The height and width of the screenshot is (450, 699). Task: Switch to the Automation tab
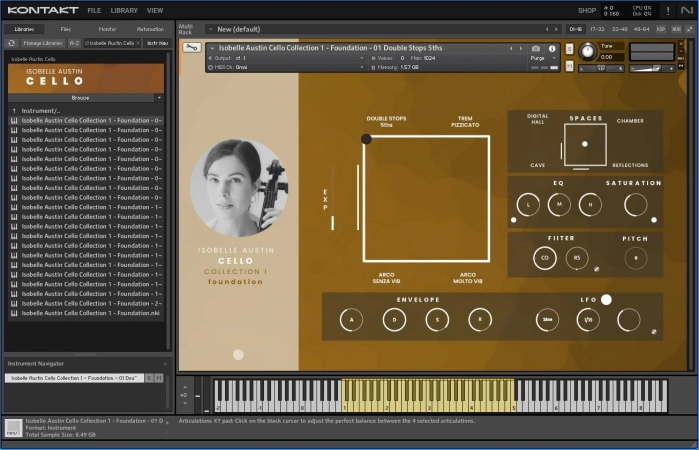[150, 29]
